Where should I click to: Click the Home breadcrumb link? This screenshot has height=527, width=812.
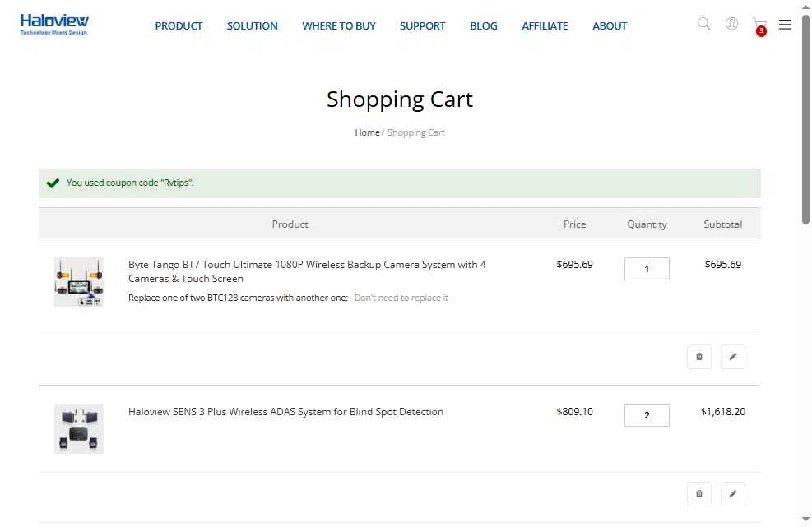pos(367,132)
